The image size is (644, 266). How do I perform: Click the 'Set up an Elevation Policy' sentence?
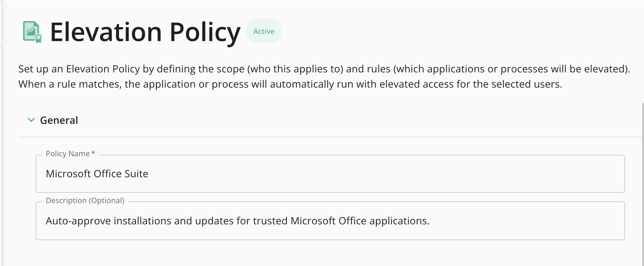click(x=324, y=69)
